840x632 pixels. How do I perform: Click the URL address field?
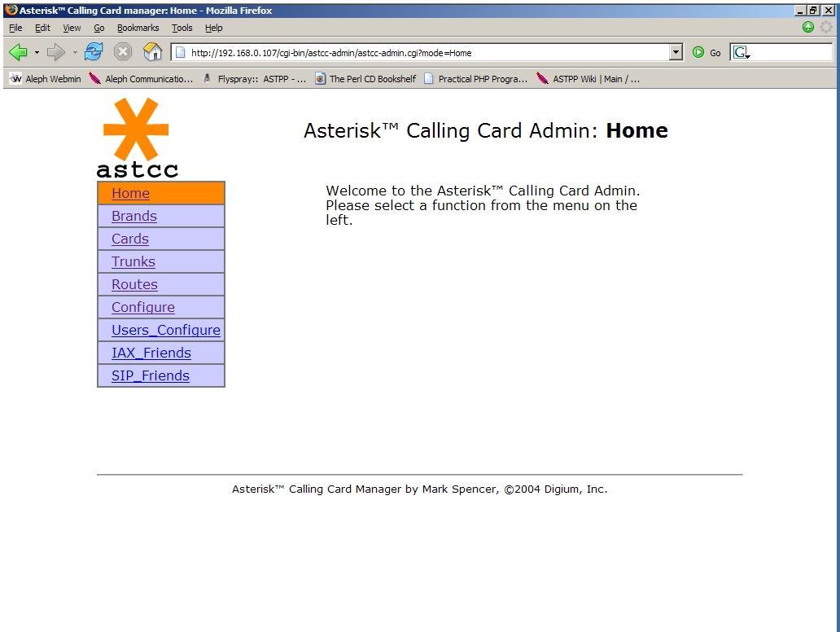pos(423,53)
